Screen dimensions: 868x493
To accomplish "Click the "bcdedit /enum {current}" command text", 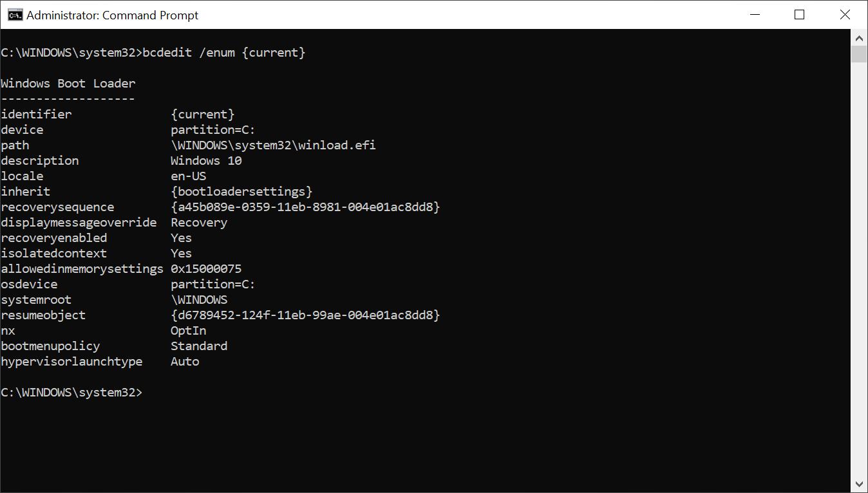I will pyautogui.click(x=224, y=53).
